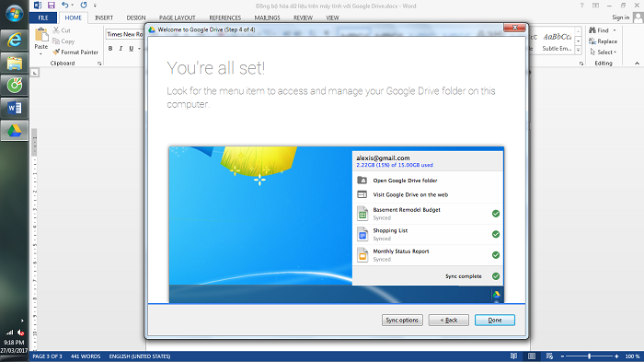Open Ribbon Display Options icon

595,6
